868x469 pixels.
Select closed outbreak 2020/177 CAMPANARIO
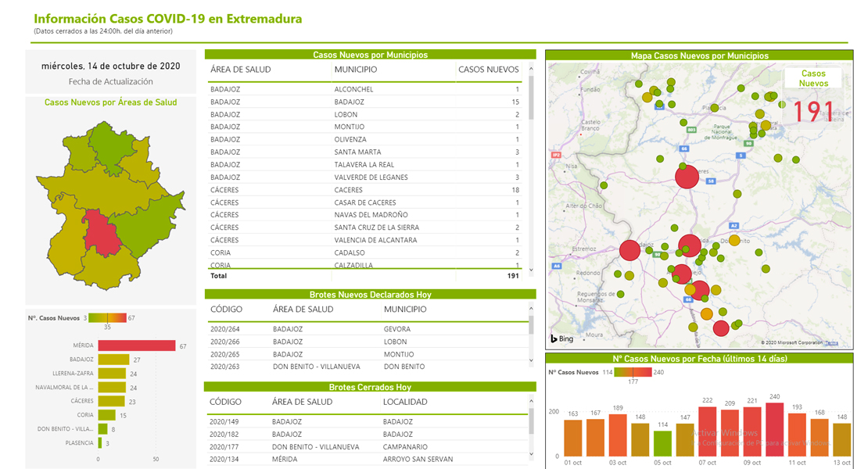click(x=367, y=447)
